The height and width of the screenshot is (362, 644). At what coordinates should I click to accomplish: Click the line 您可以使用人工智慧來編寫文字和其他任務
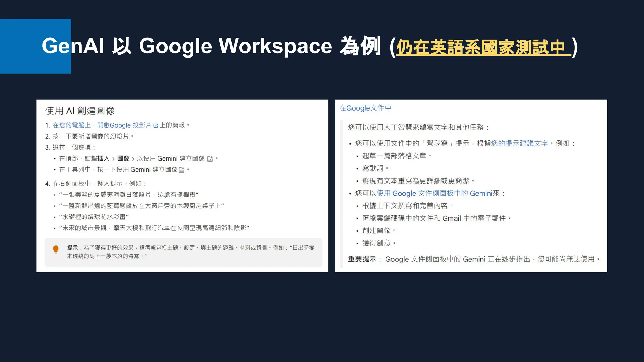[x=419, y=127]
